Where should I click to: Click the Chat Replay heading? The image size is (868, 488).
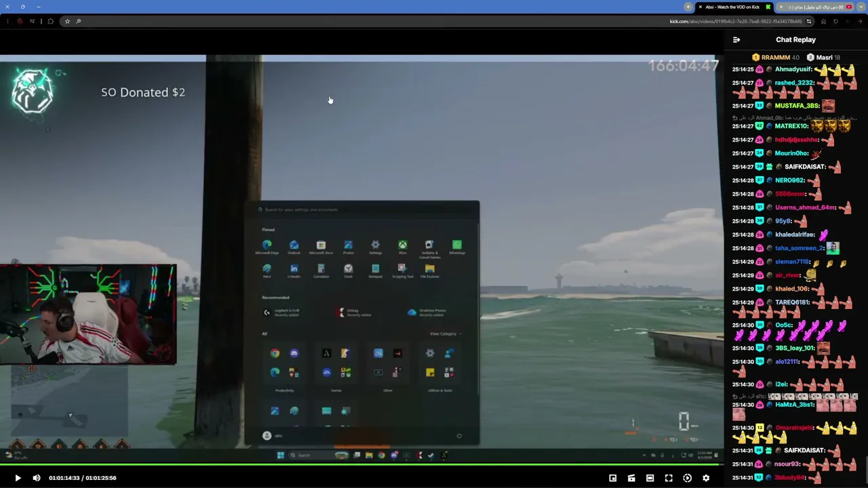coord(795,40)
